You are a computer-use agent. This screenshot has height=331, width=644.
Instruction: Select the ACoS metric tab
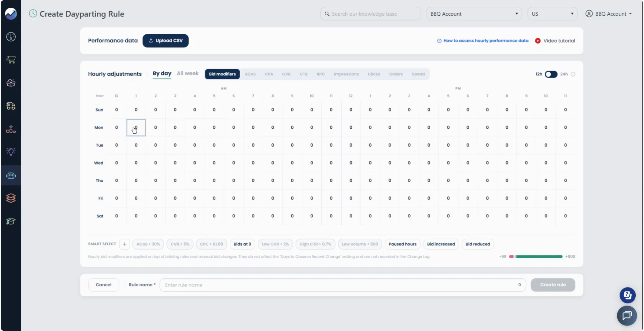(x=250, y=74)
